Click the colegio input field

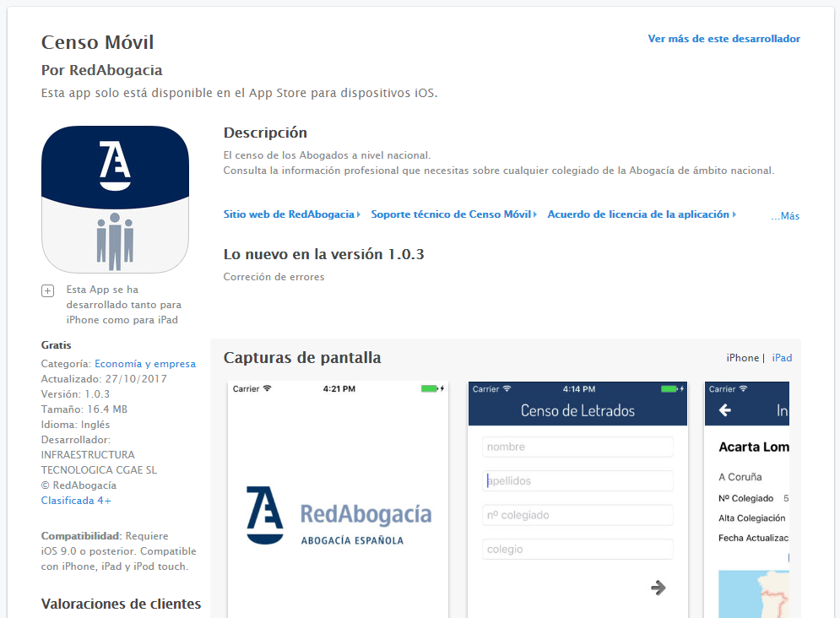[577, 550]
